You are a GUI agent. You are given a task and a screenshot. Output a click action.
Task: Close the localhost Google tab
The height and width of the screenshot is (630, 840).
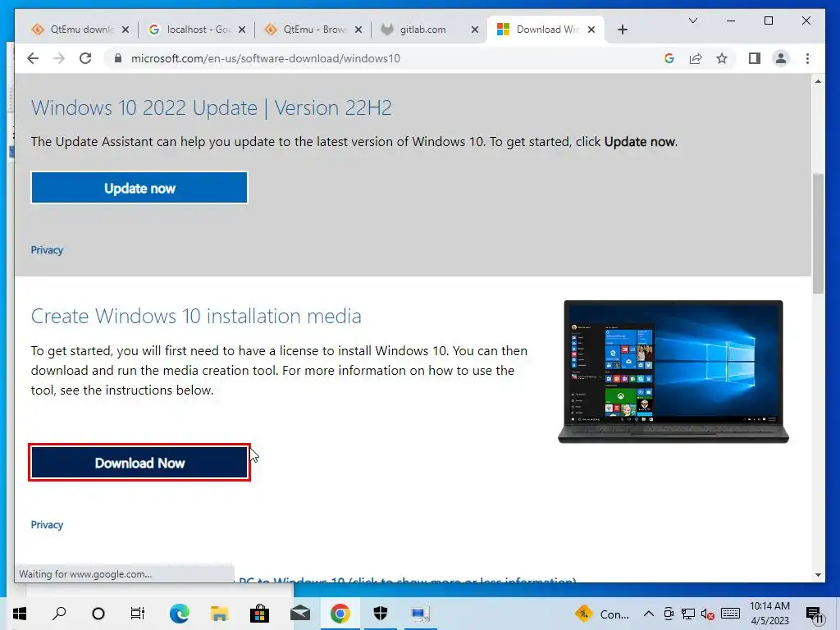[x=242, y=30]
